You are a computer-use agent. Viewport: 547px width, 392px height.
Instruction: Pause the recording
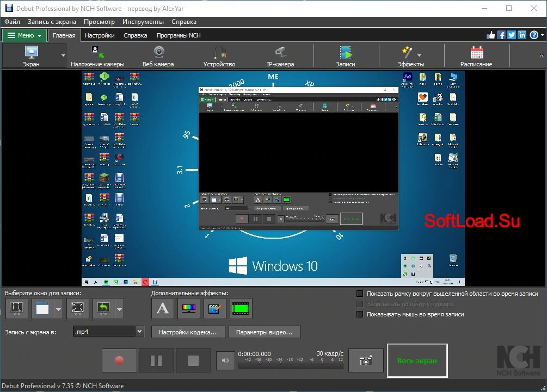point(156,360)
